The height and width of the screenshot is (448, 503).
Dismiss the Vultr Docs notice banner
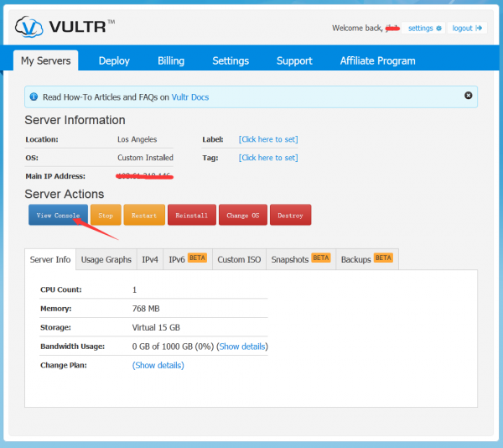468,96
